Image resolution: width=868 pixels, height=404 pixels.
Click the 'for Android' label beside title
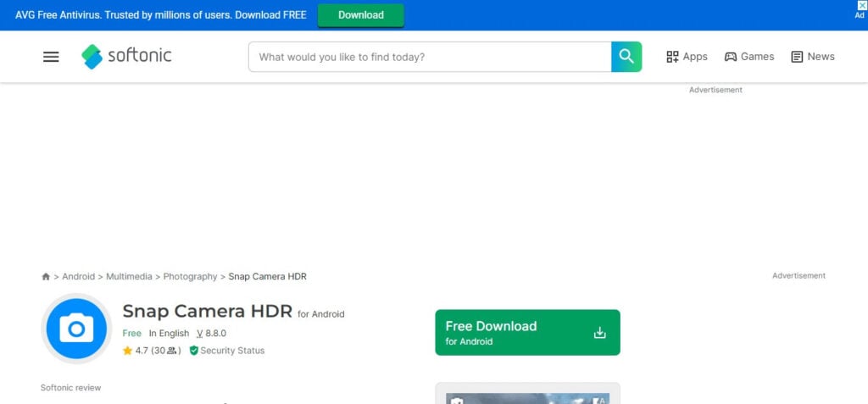click(321, 314)
